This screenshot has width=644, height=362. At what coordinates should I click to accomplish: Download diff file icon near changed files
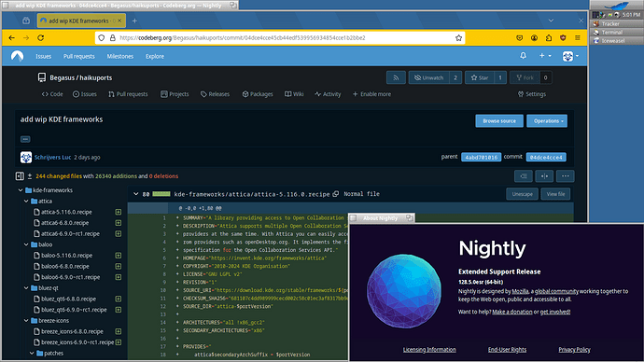[x=30, y=176]
